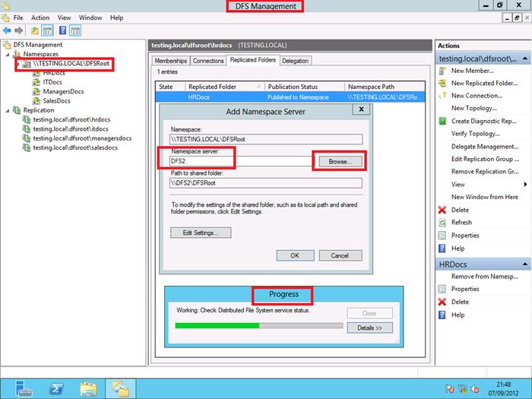
Task: Switch to the Delegation tab
Action: click(295, 61)
